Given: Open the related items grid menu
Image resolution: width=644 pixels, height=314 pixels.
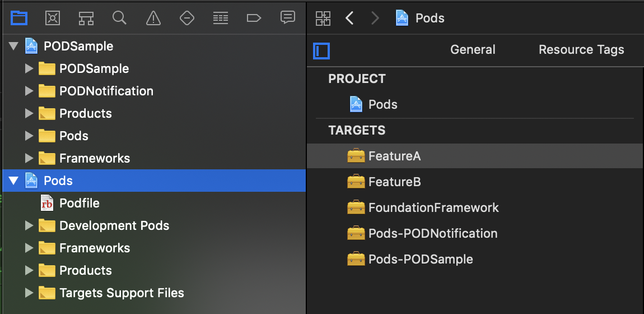Looking at the screenshot, I should [323, 18].
